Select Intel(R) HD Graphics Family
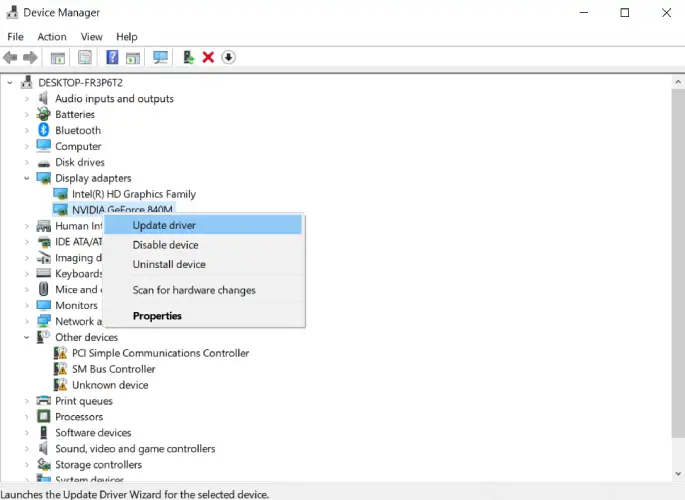 [x=133, y=194]
